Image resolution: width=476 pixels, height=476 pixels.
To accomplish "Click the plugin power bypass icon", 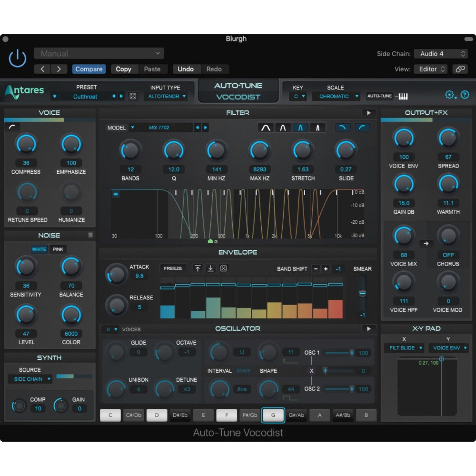I will [18, 59].
